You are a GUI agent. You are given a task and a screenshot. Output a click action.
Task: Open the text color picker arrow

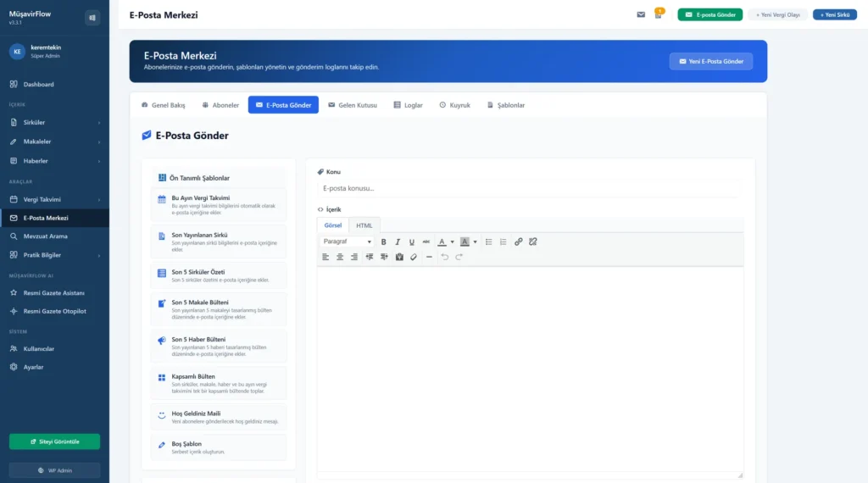coord(453,241)
